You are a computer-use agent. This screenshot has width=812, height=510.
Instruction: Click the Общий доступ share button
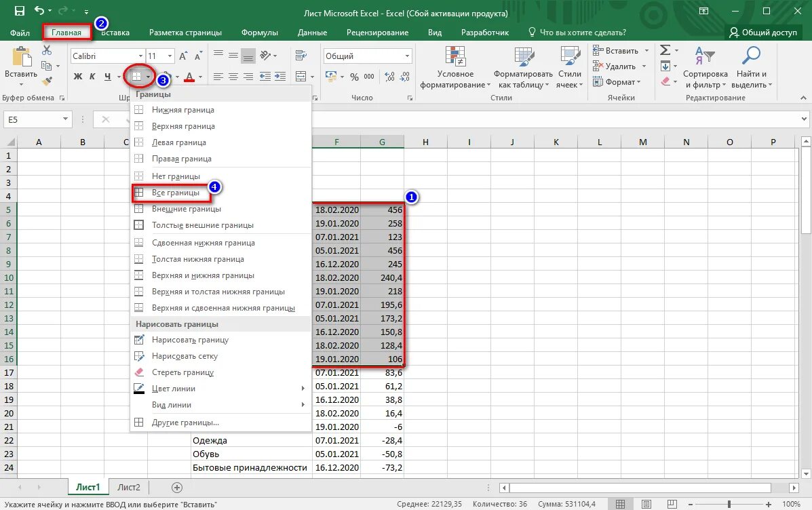762,33
